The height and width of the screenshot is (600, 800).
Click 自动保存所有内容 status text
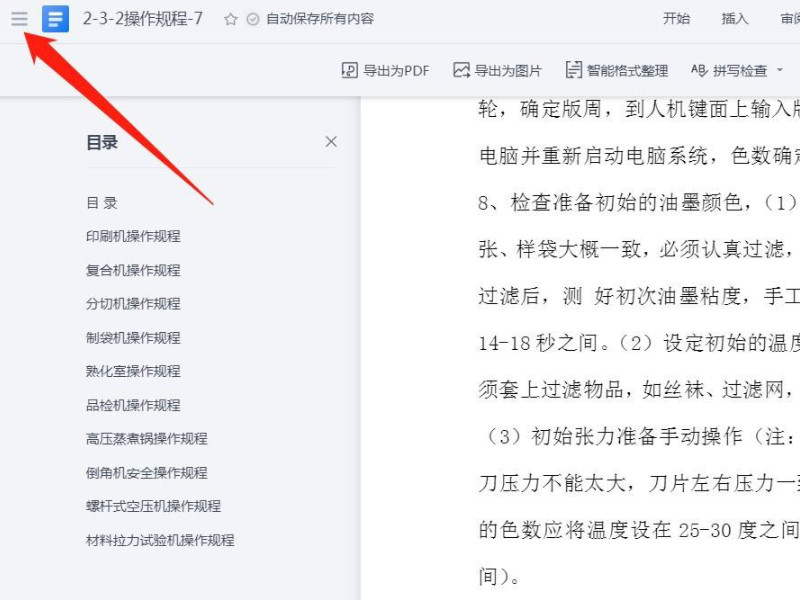[320, 19]
